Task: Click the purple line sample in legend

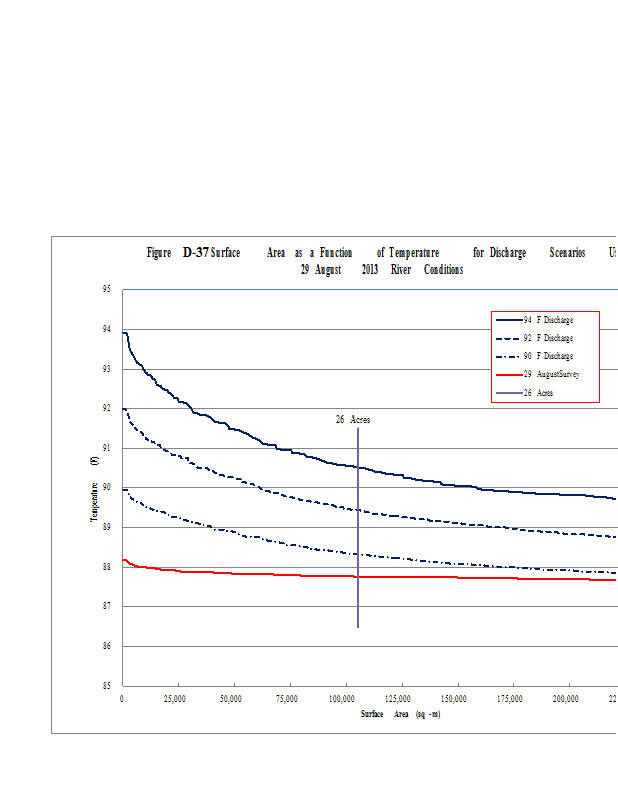Action: click(506, 391)
